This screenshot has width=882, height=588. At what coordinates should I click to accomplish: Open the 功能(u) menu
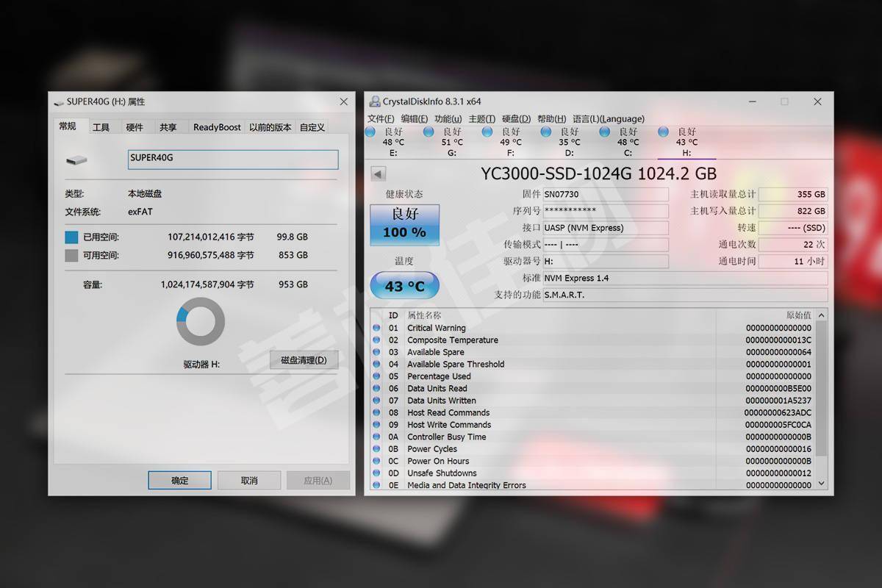tap(448, 118)
